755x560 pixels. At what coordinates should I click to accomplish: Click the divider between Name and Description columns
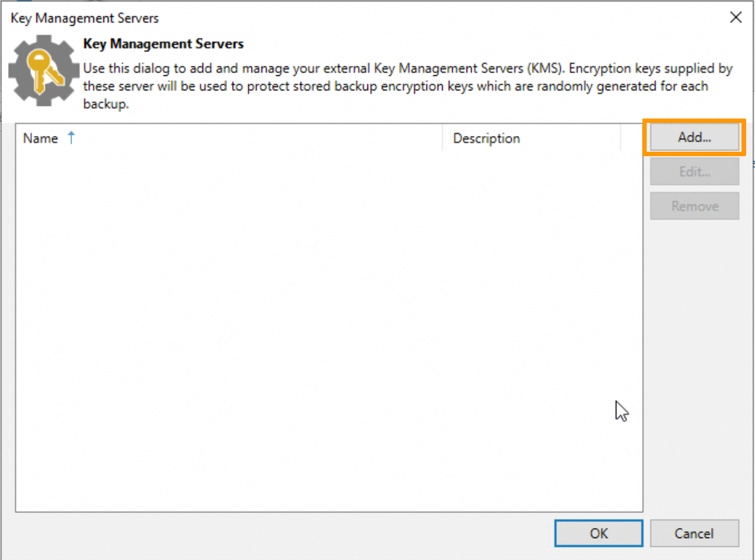point(442,138)
